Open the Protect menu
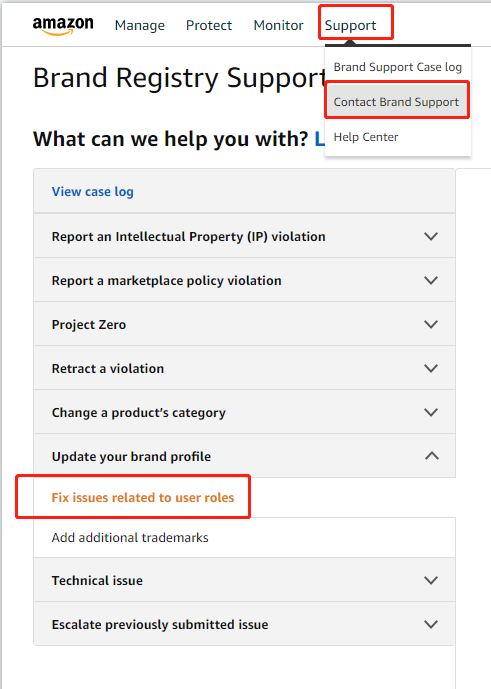 (209, 25)
